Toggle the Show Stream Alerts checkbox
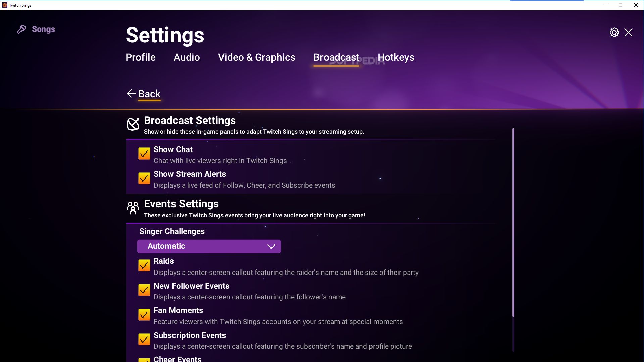Image resolution: width=644 pixels, height=362 pixels. click(x=144, y=178)
